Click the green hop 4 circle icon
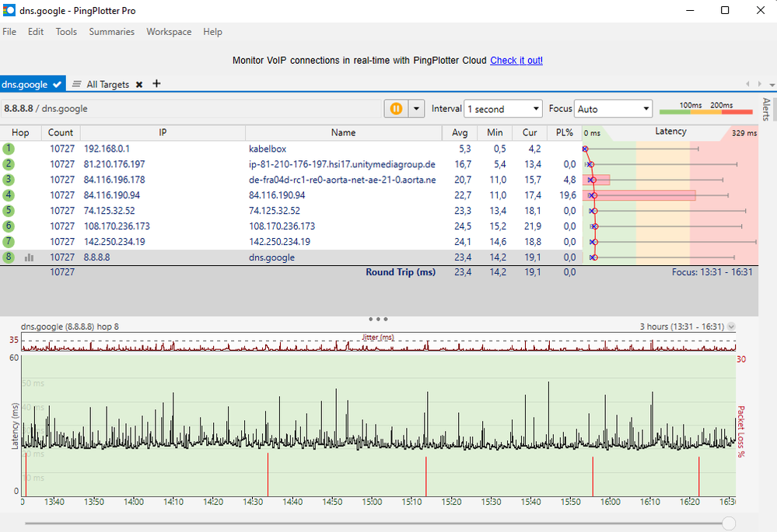 pos(9,195)
